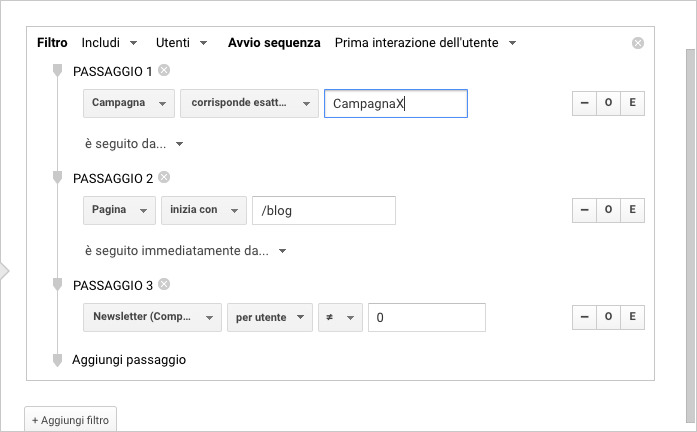Viewport: 697px width, 432px height.
Task: Open the Includi dropdown
Action: [x=108, y=43]
